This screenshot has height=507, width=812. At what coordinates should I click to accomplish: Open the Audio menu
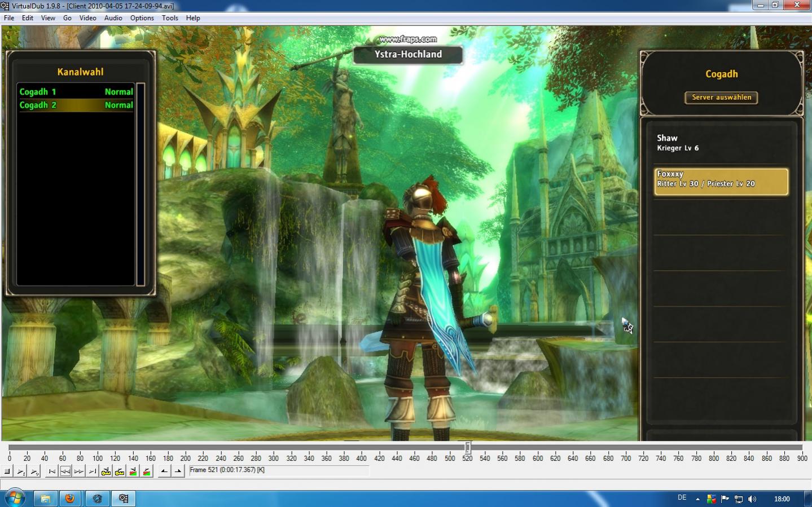[x=113, y=18]
